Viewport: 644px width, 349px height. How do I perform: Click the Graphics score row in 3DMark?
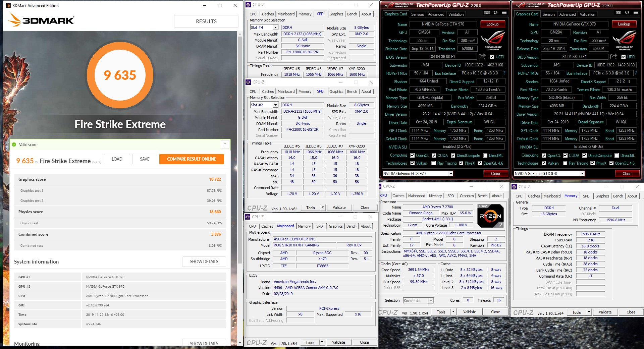click(120, 179)
